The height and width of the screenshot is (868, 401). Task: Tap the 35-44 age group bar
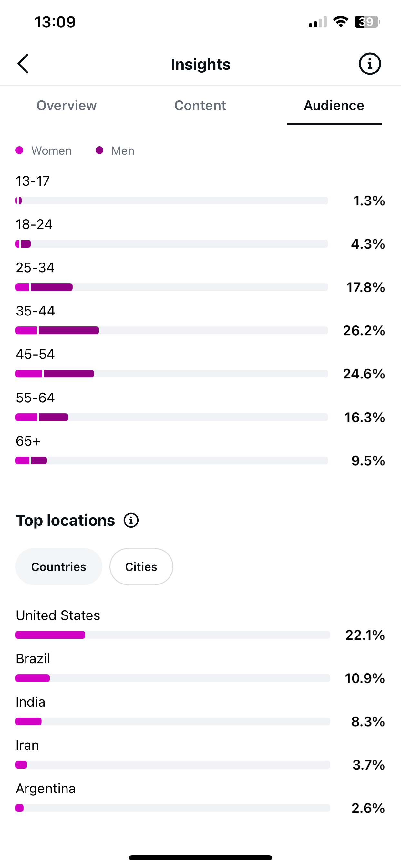[172, 330]
